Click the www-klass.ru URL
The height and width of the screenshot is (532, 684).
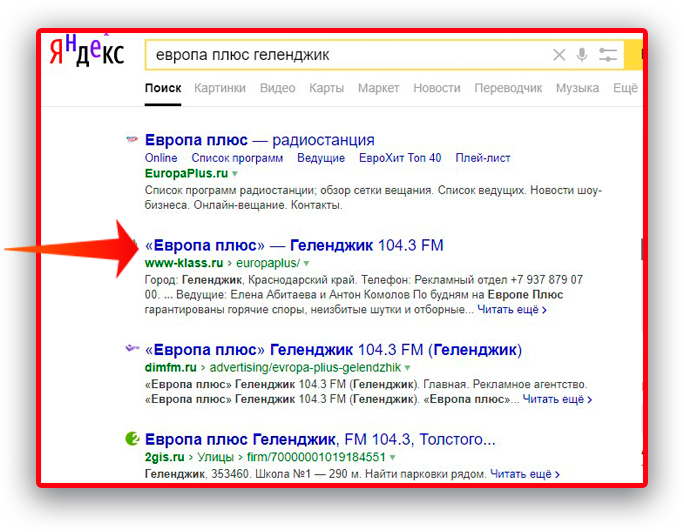click(x=184, y=263)
